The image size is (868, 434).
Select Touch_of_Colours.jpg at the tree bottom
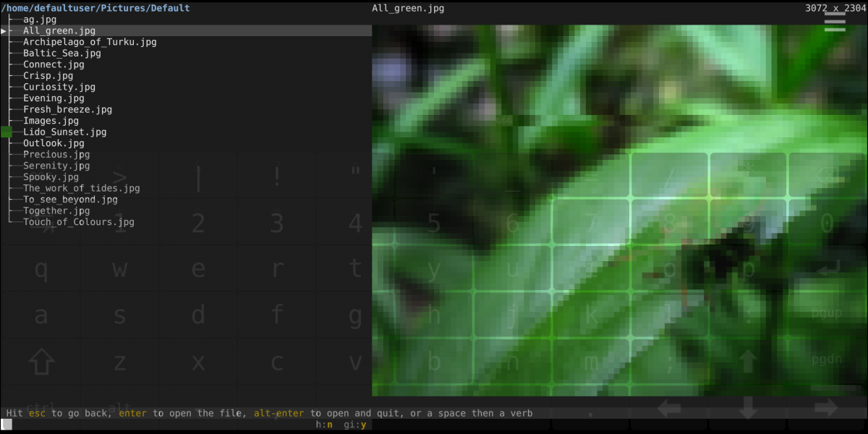pyautogui.click(x=78, y=222)
